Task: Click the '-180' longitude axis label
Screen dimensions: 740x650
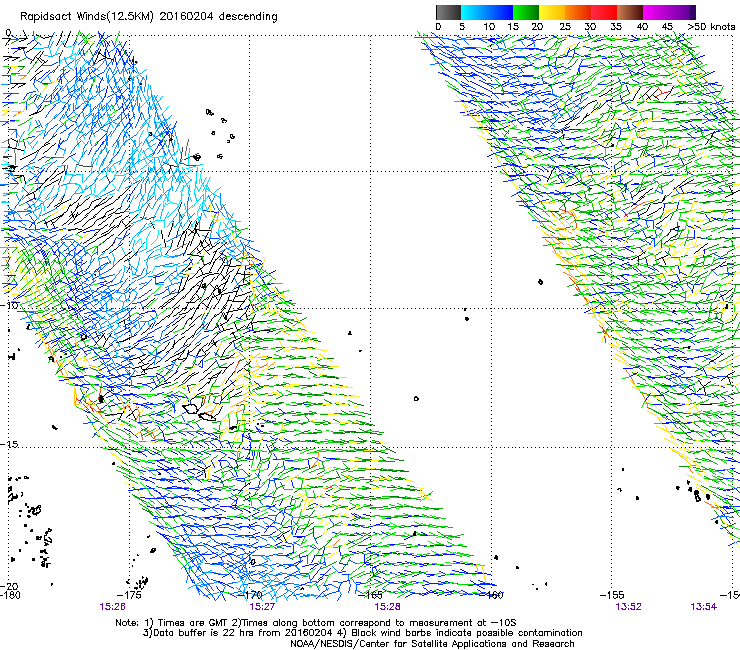Action: click(x=10, y=595)
